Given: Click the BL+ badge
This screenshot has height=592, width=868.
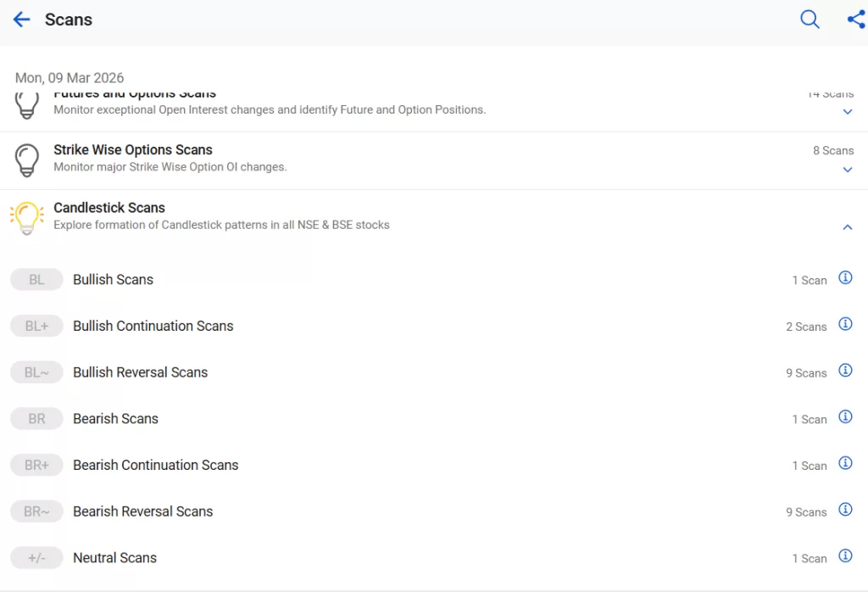Looking at the screenshot, I should click(x=36, y=326).
